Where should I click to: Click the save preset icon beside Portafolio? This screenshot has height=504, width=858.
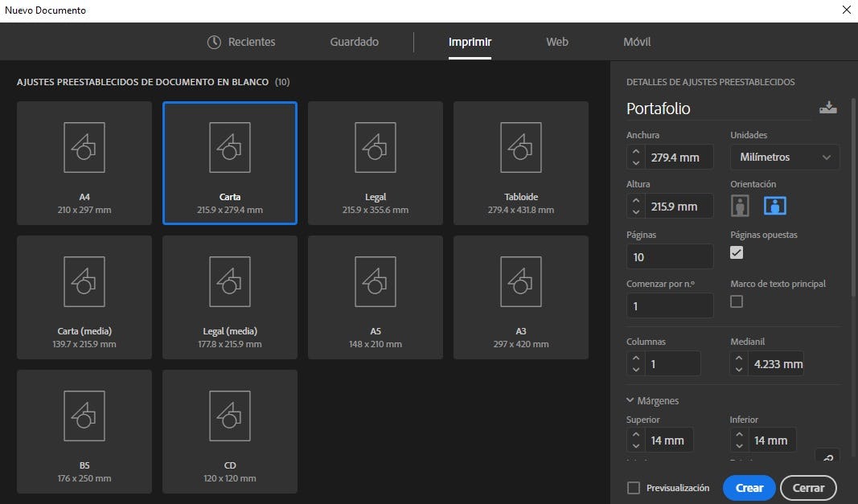[x=827, y=109]
